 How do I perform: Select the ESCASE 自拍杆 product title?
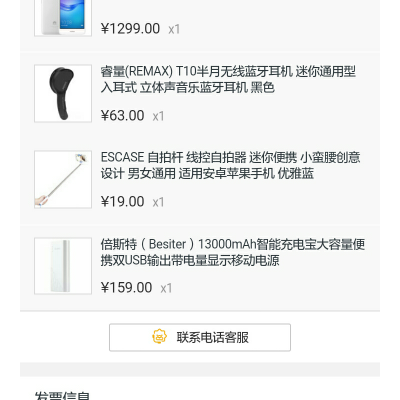(x=230, y=165)
